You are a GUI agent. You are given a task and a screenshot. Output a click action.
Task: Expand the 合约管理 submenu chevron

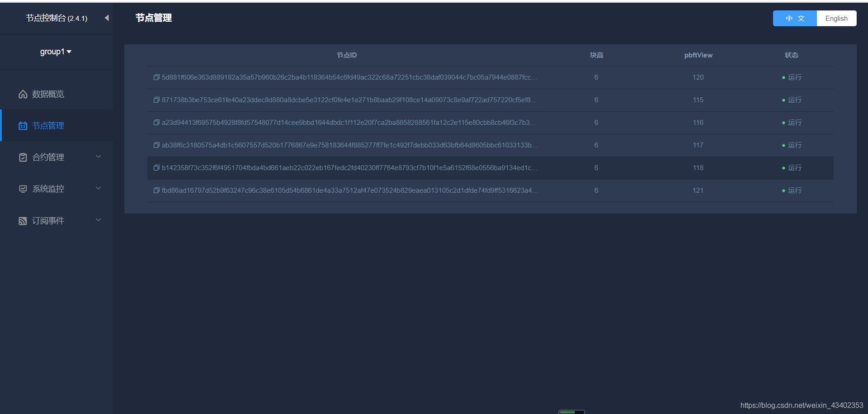point(98,157)
